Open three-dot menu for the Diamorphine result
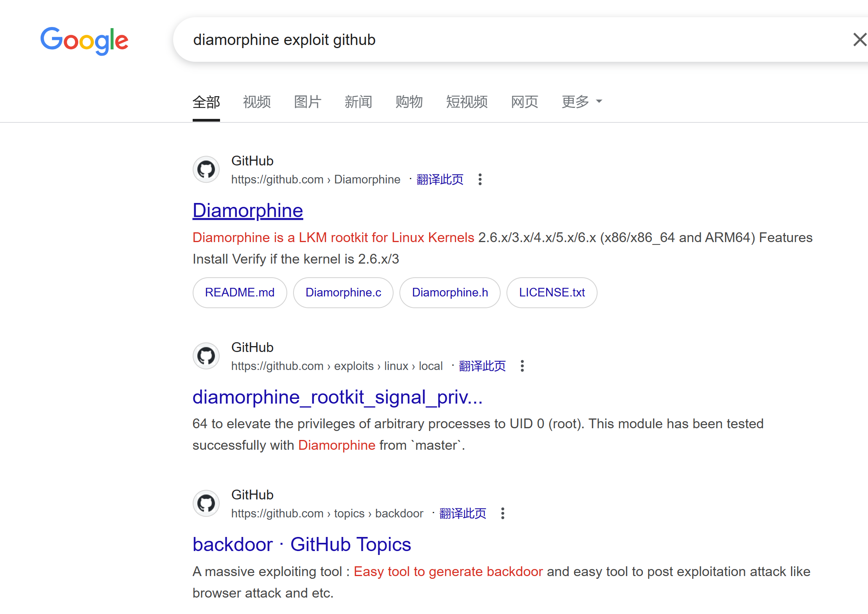868x614 pixels. click(480, 180)
